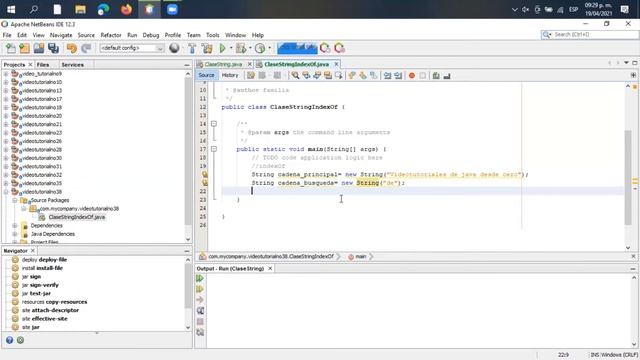Click the Search field at top right

[x=590, y=35]
